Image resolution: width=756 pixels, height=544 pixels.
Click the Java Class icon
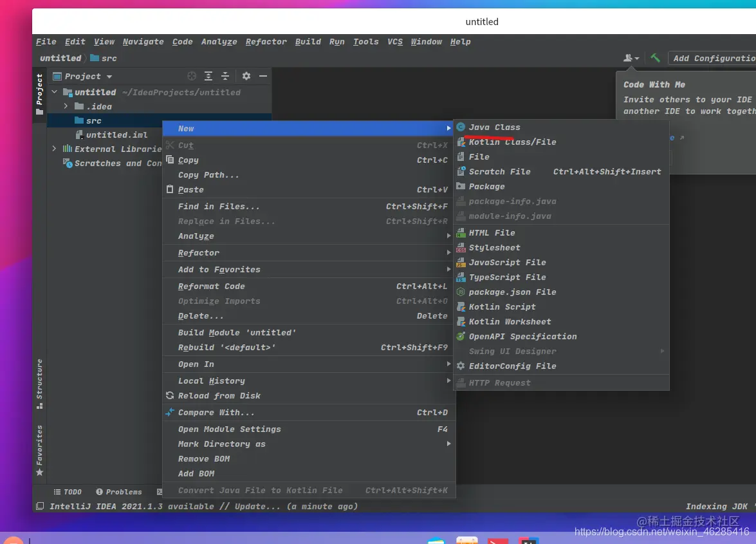click(x=461, y=127)
